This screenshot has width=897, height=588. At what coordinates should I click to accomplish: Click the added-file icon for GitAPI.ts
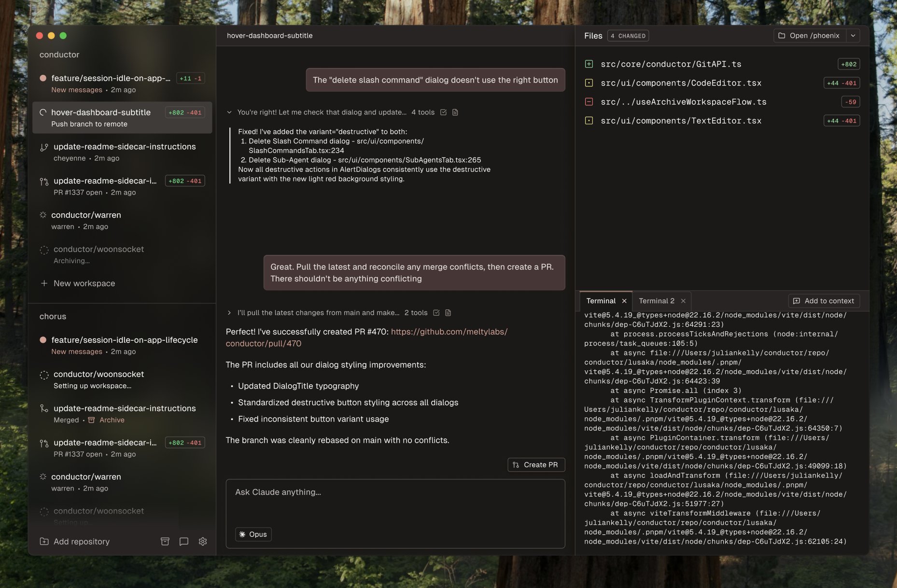coord(589,64)
